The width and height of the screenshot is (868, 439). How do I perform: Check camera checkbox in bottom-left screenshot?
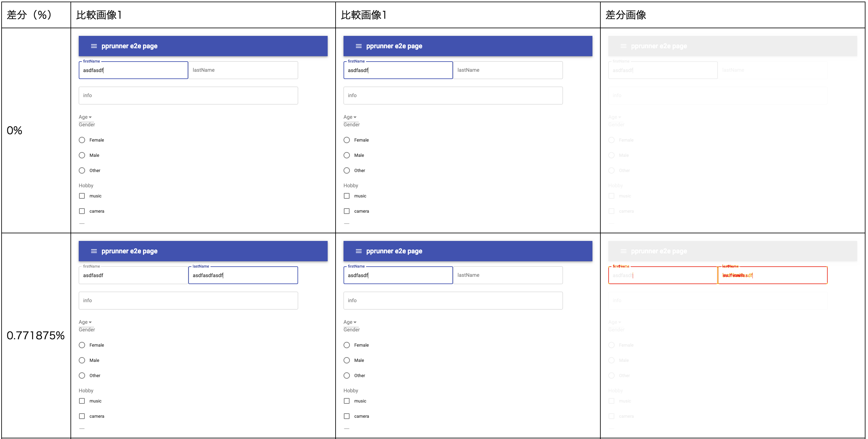(82, 416)
